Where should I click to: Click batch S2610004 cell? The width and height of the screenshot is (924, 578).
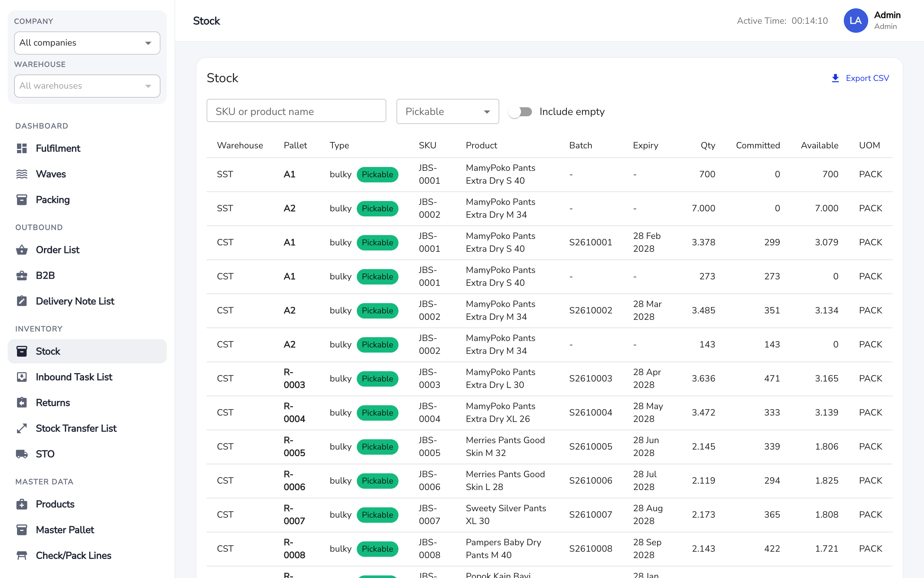pos(590,413)
